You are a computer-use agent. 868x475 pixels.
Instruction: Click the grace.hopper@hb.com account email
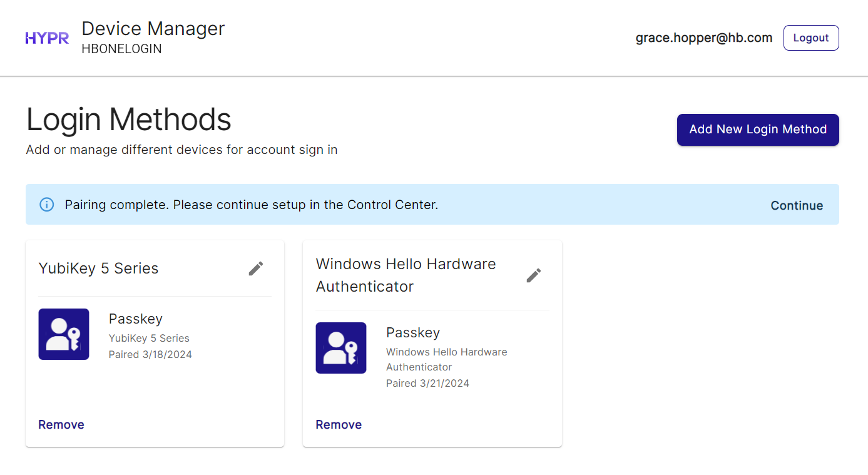(x=704, y=38)
